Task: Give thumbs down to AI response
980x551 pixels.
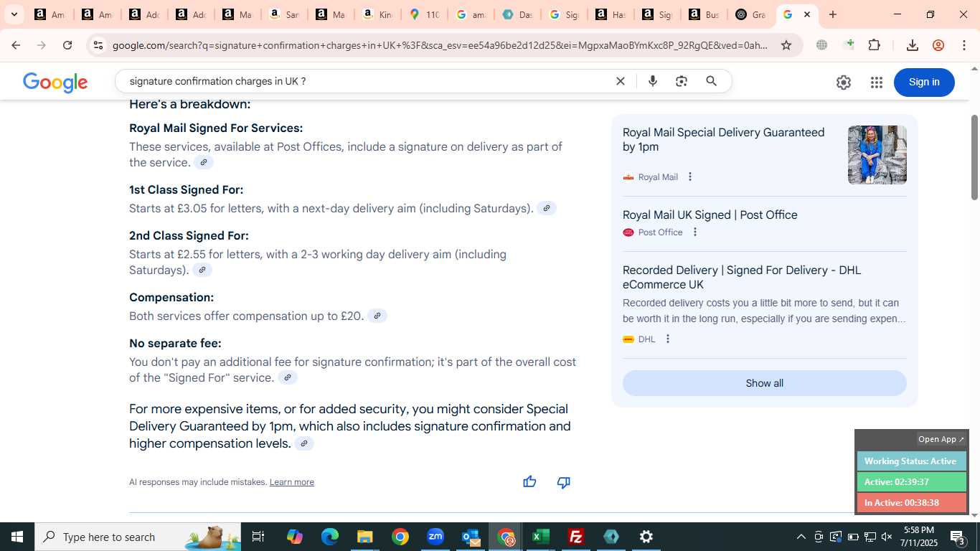Action: 564,482
